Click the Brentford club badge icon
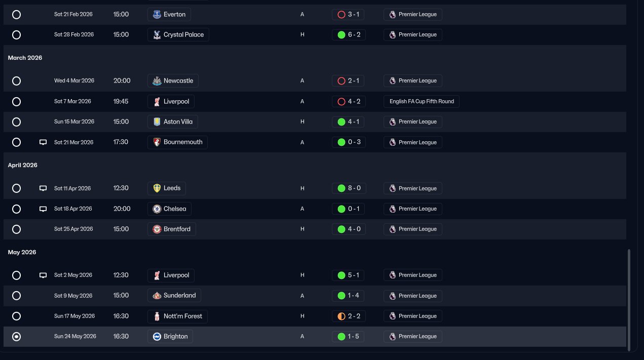 [157, 229]
